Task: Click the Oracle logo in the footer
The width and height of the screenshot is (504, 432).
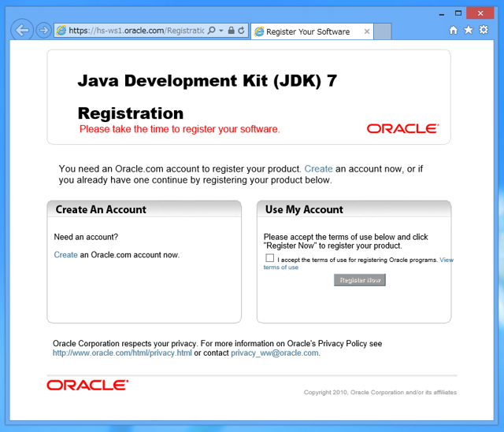Action: point(87,385)
